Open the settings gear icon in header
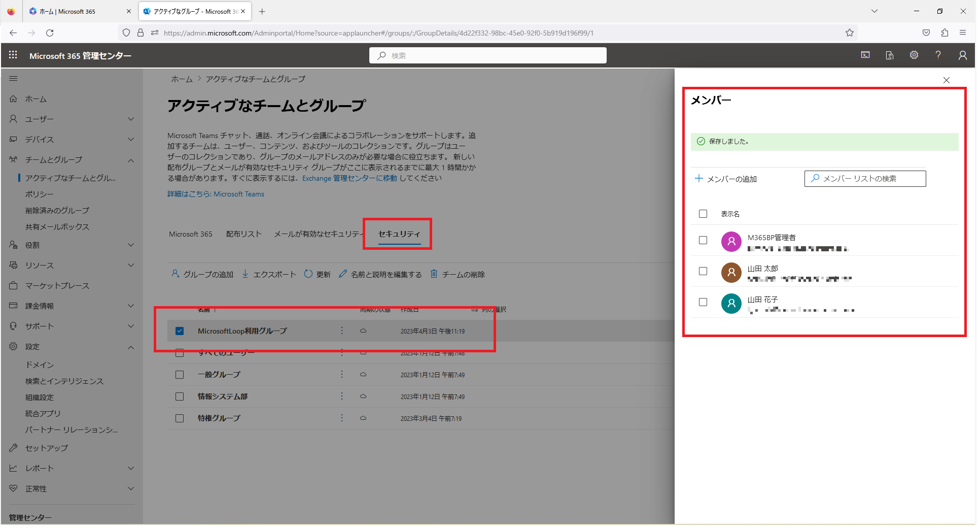 coord(914,55)
